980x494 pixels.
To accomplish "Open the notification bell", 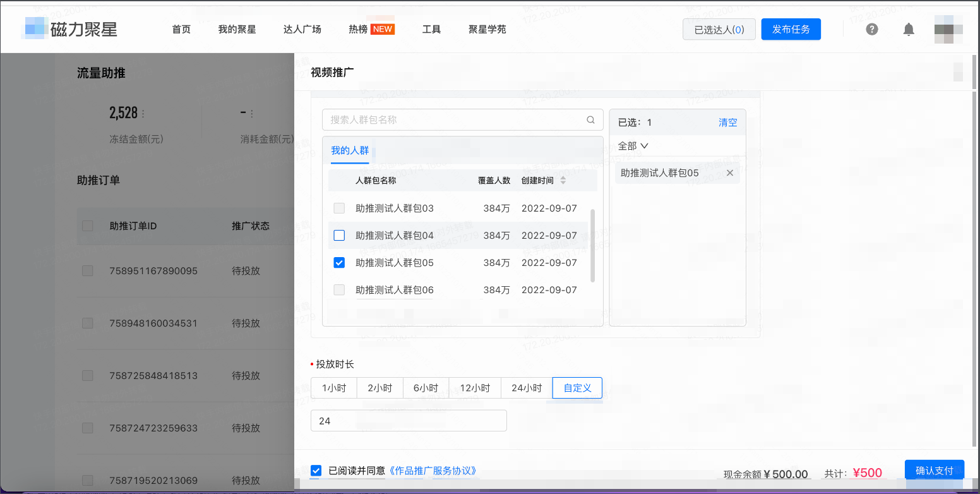I will [909, 29].
